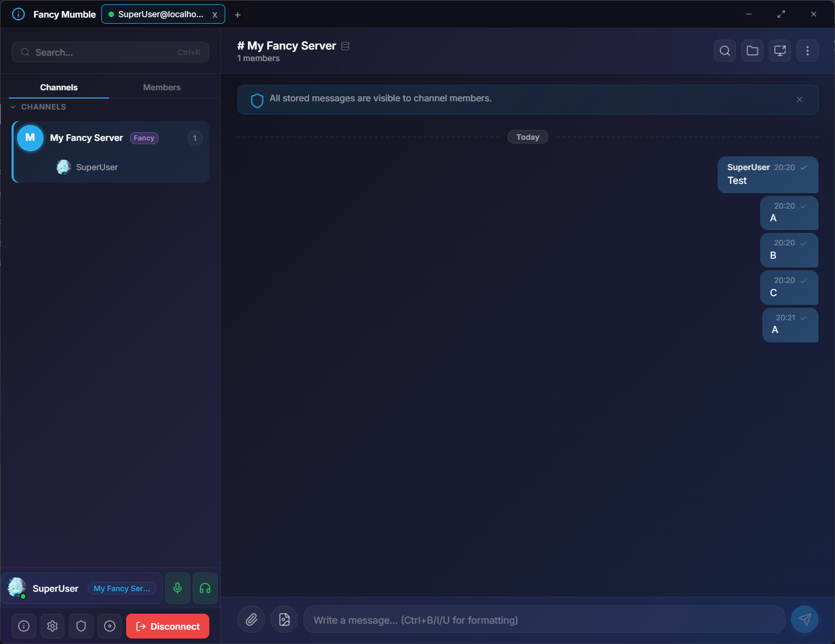835x644 pixels.
Task: Toggle microphone mute button
Action: coord(177,588)
